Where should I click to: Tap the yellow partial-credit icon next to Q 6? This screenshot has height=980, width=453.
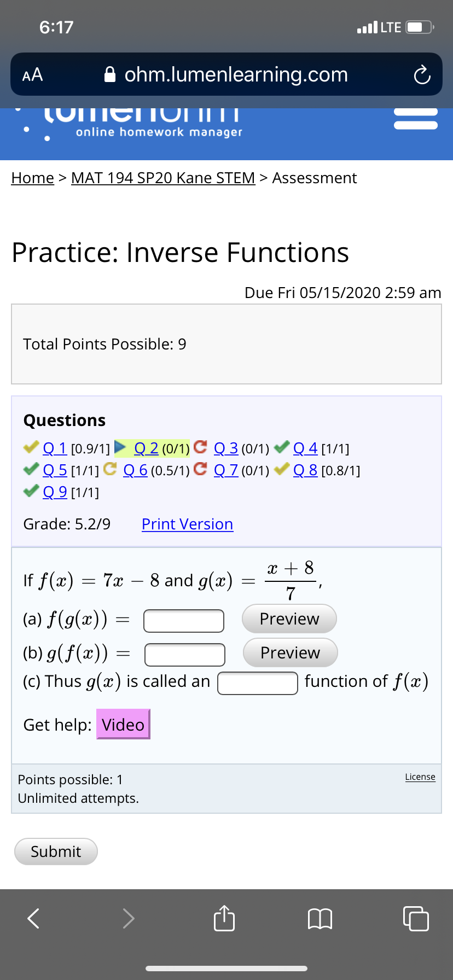coord(111,469)
